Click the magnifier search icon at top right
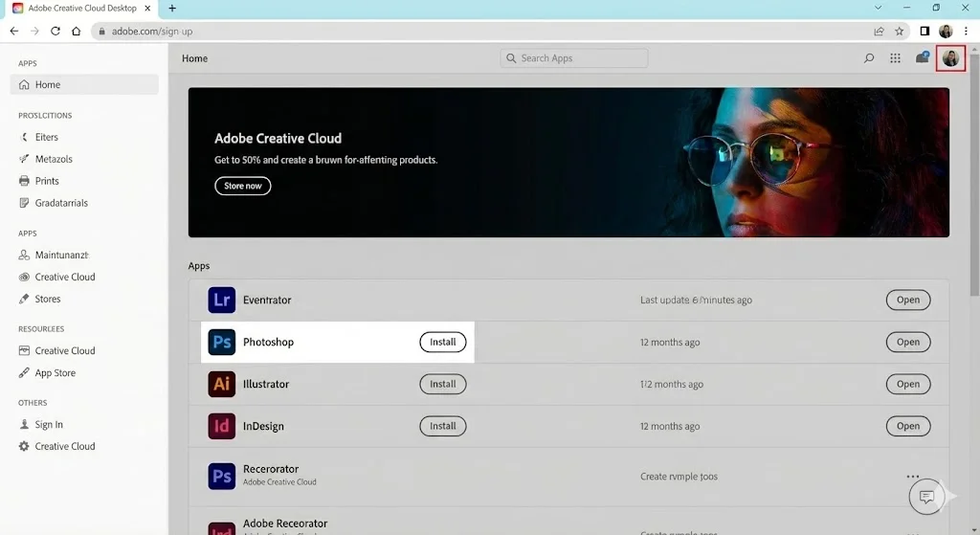 point(869,58)
